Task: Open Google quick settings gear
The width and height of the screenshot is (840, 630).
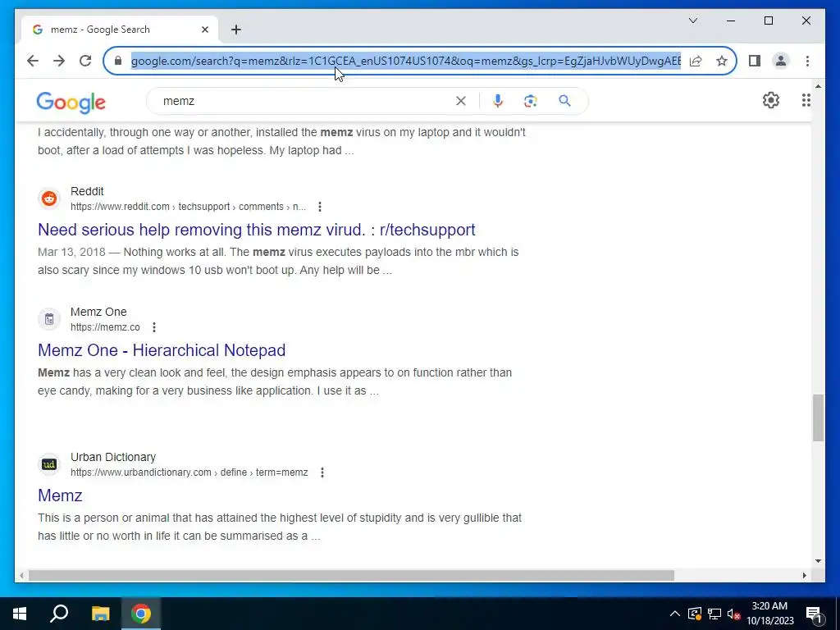Action: (770, 100)
